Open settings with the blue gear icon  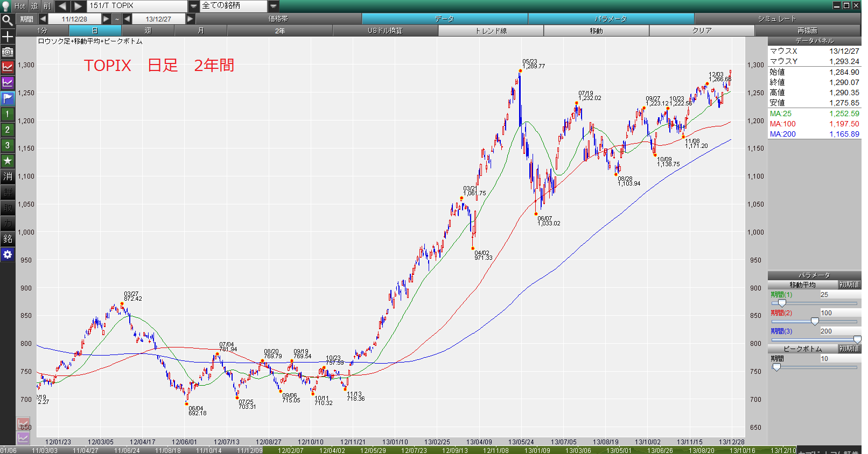coord(8,254)
